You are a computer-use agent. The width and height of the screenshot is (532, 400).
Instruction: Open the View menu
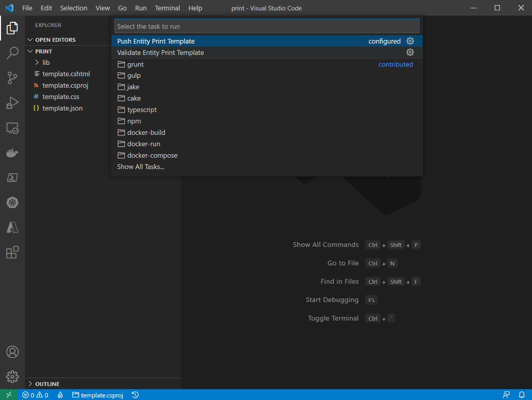pos(103,8)
